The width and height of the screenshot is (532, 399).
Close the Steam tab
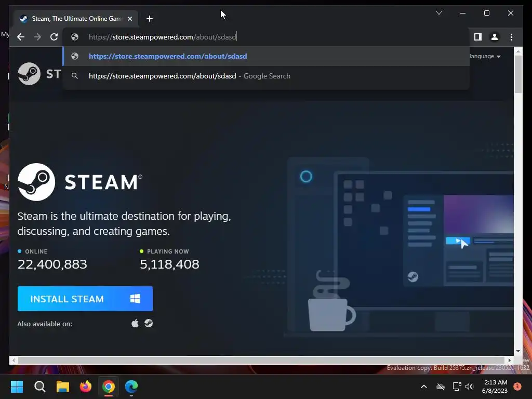click(x=129, y=19)
